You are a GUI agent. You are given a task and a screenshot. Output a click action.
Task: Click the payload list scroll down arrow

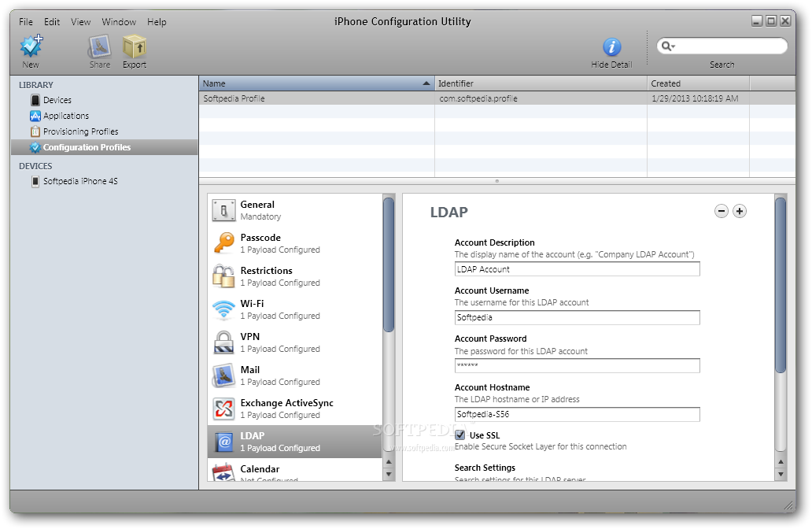point(389,474)
